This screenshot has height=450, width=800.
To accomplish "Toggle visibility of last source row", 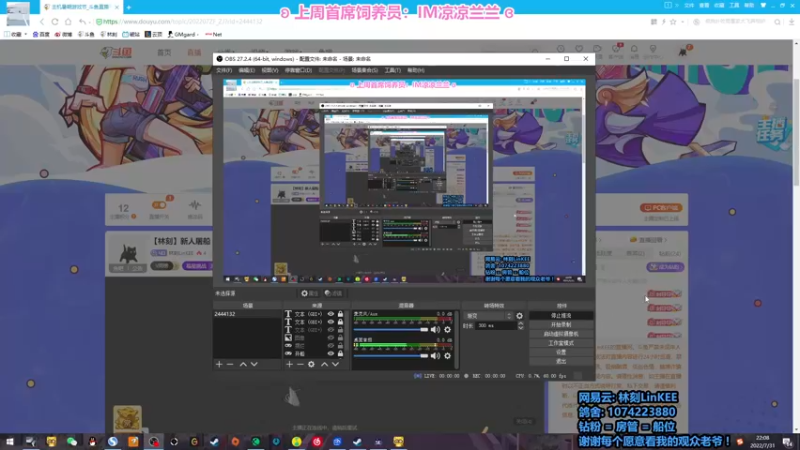I will click(x=331, y=354).
